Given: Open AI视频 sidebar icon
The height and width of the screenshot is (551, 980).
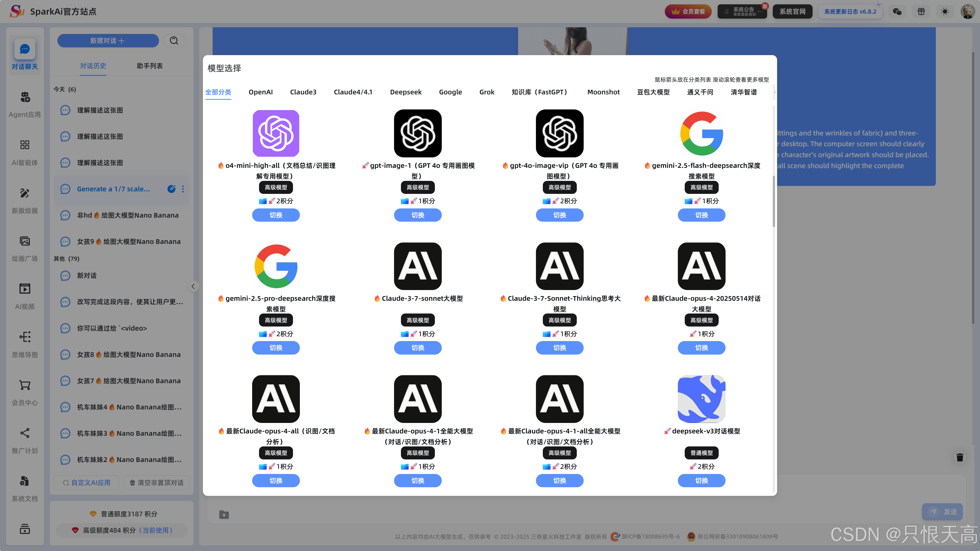Looking at the screenshot, I should pos(25,289).
